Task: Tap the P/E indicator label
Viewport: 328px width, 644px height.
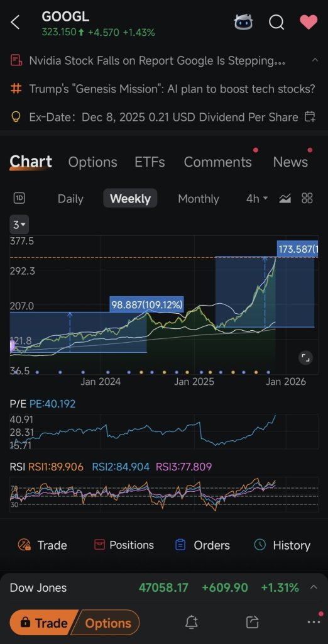Action: (18, 404)
